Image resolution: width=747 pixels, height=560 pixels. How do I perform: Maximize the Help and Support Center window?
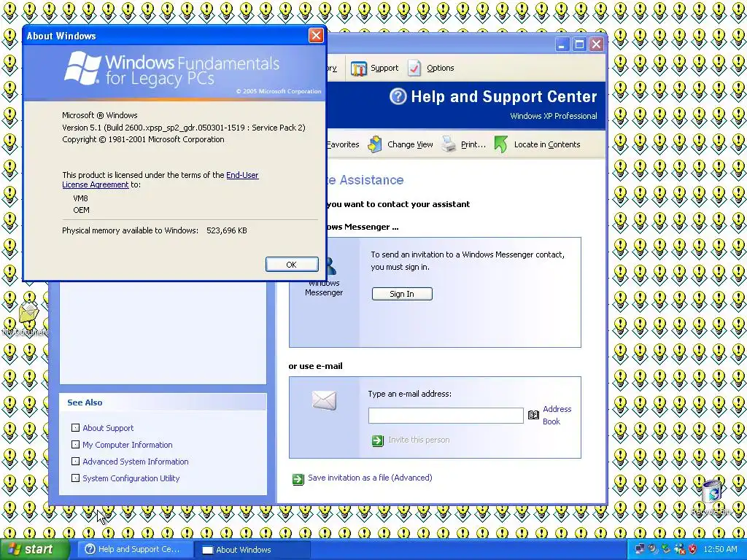[x=579, y=44]
